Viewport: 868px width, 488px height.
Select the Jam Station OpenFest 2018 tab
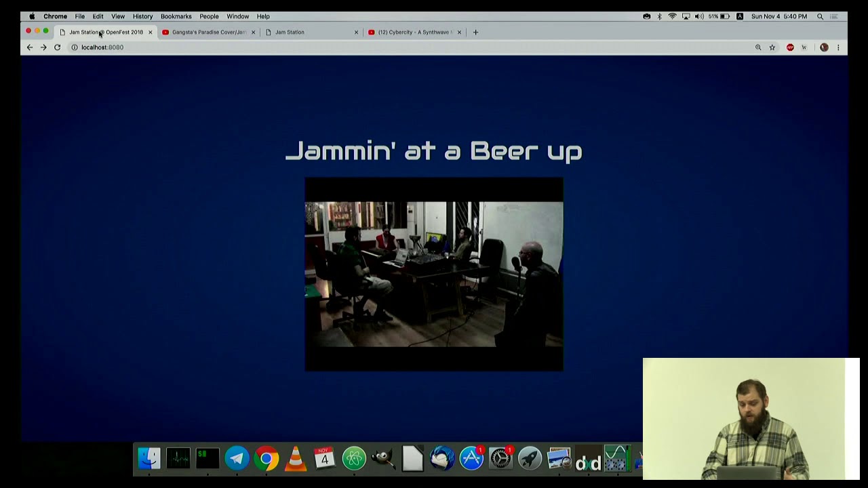(x=105, y=32)
